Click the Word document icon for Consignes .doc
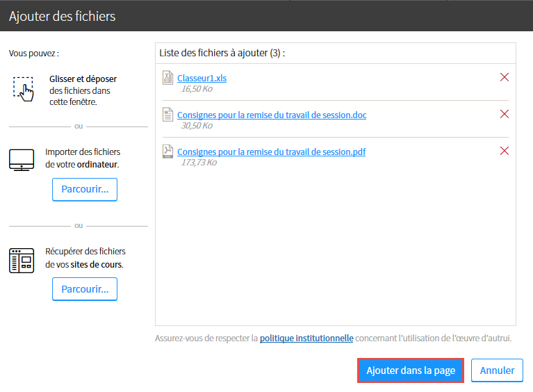The image size is (533, 392). pyautogui.click(x=167, y=114)
